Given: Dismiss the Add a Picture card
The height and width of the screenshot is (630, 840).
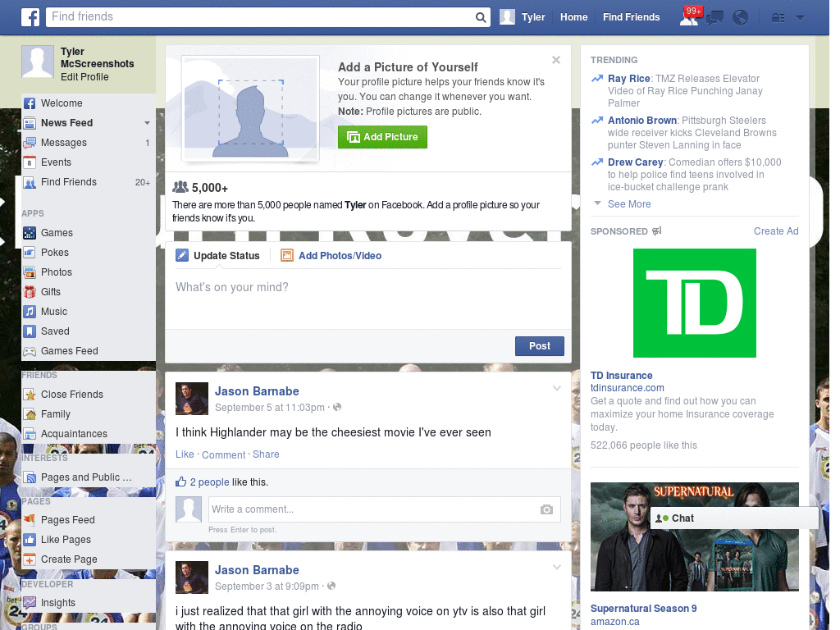Looking at the screenshot, I should click(556, 60).
